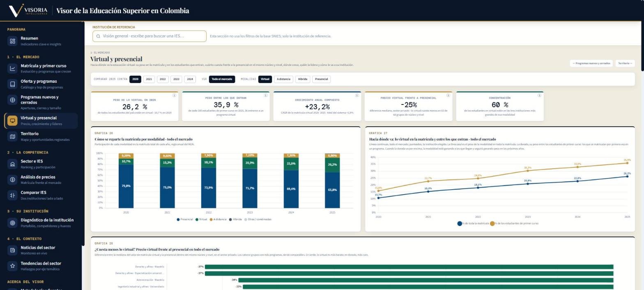Open Análisis de precios section
The image size is (644, 290).
pos(41,180)
